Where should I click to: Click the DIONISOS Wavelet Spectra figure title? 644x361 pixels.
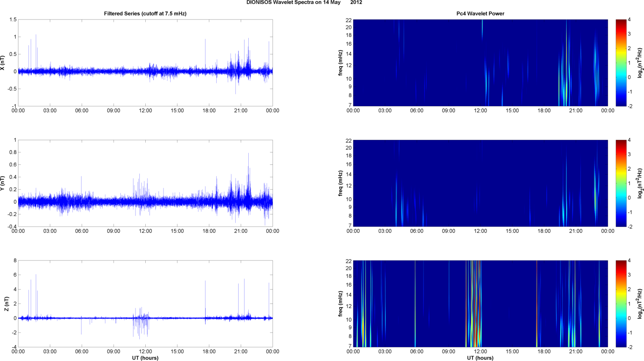304,3
